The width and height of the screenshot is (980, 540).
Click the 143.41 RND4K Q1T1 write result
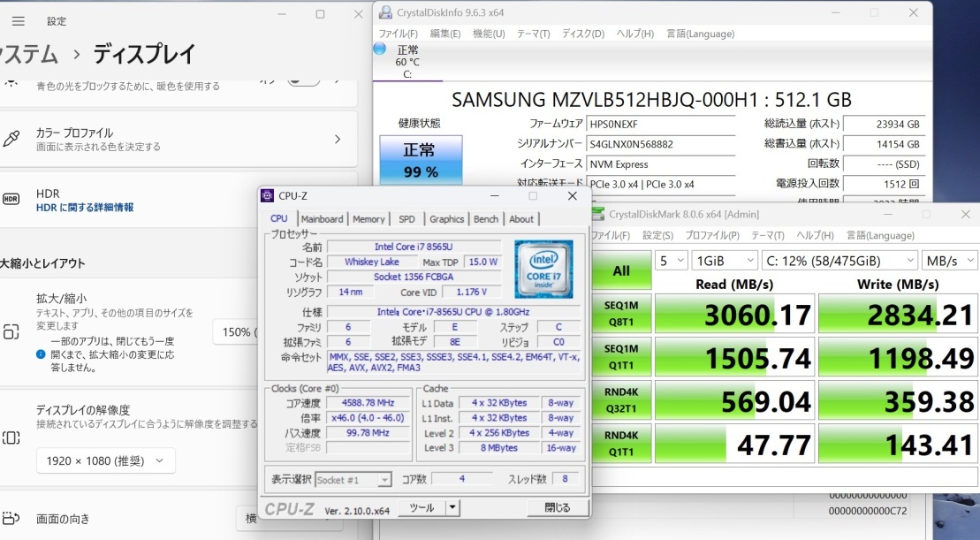[898, 443]
